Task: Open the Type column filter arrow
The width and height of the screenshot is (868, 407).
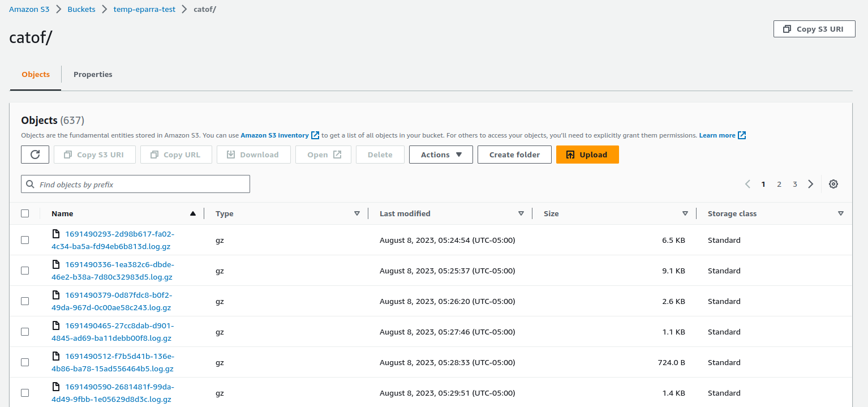Action: (x=356, y=213)
